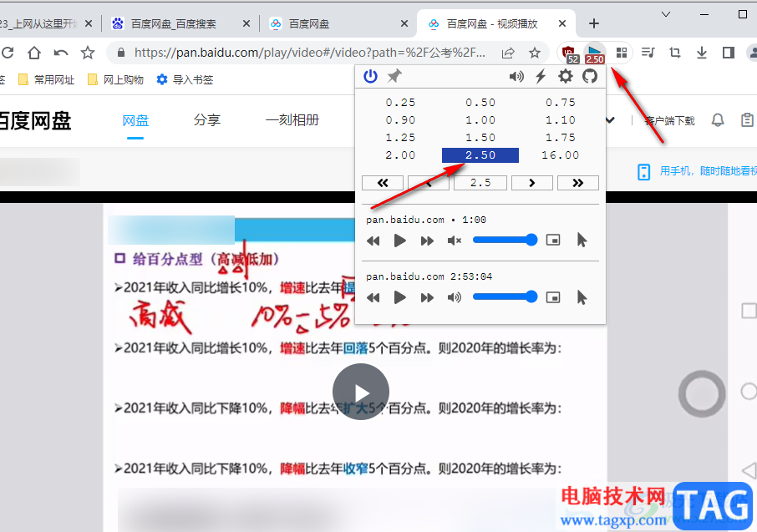Image resolution: width=757 pixels, height=532 pixels.
Task: Click the volume icon in popup header
Action: pyautogui.click(x=516, y=76)
